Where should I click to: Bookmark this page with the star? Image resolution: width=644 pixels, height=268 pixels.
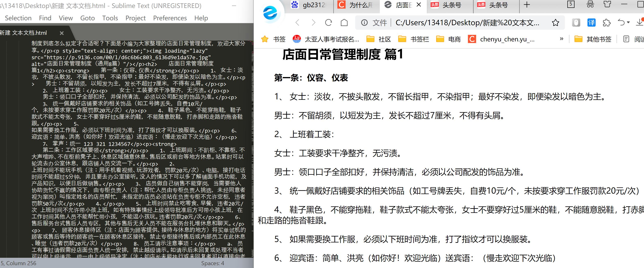coord(556,23)
